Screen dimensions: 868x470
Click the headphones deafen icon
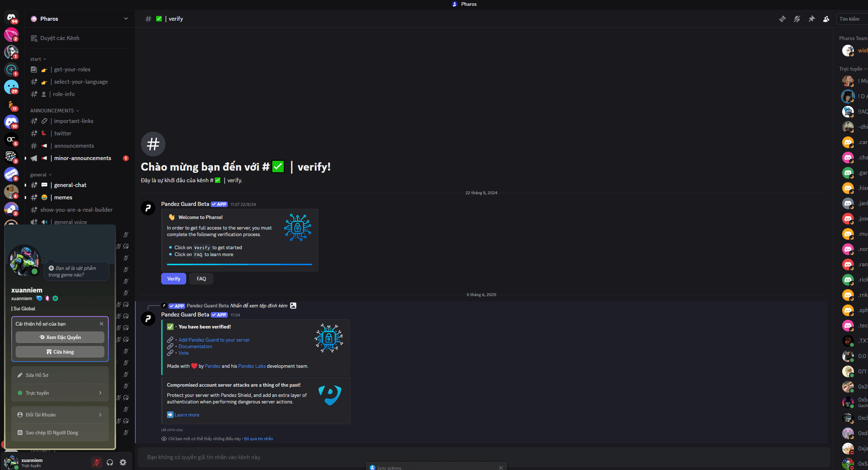click(110, 462)
